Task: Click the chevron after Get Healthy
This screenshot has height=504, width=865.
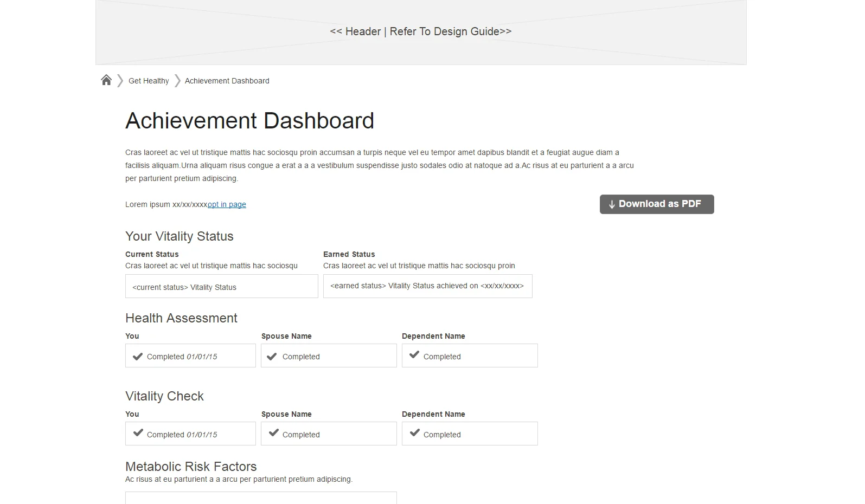Action: [177, 81]
